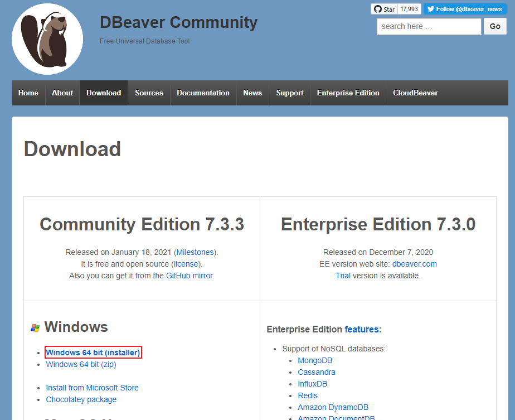Click the Windows section heading
The width and height of the screenshot is (515, 420).
click(76, 327)
